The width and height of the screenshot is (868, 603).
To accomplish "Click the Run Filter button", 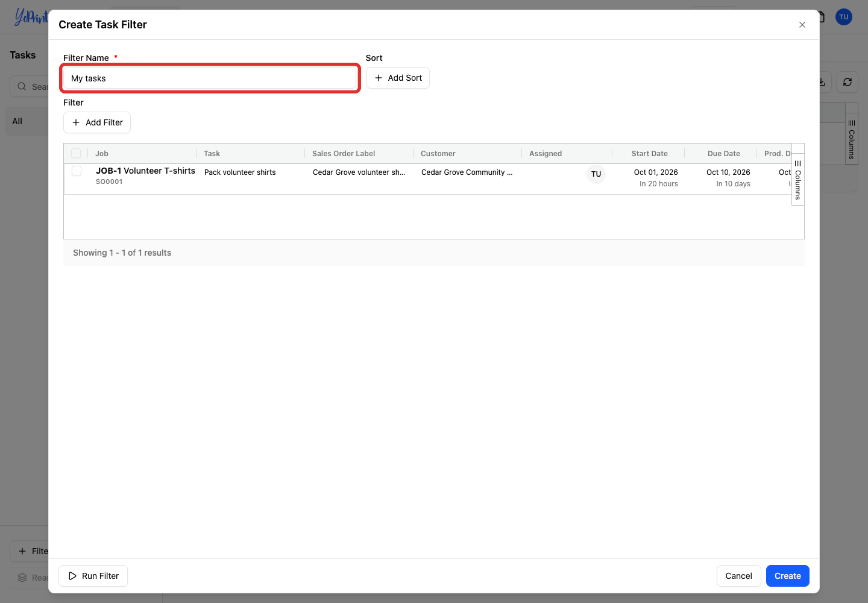I will (93, 576).
